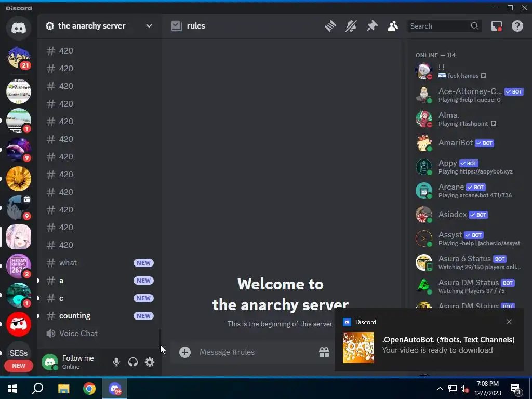
Task: Open the teal server with 1 badge
Action: coord(19,295)
